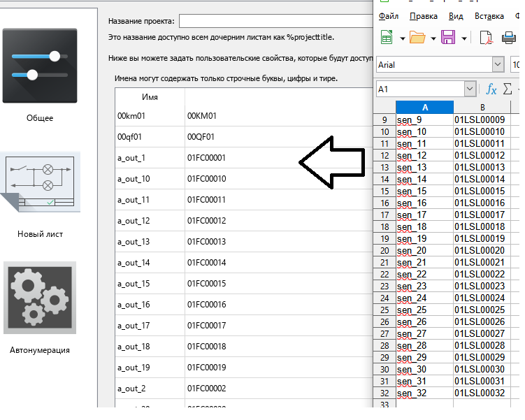Screen dimensions: 525x420
Task: Open the Function Wizard fx icon
Action: point(491,89)
